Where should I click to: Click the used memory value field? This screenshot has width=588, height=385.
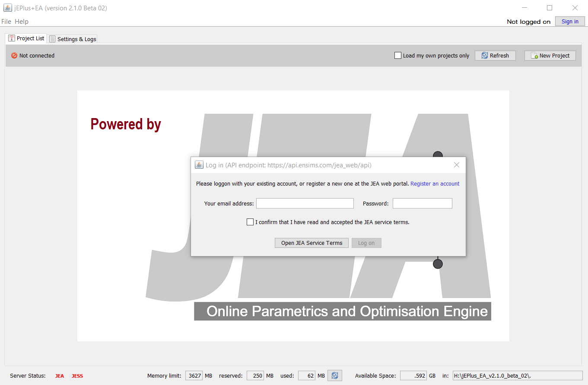pyautogui.click(x=307, y=375)
